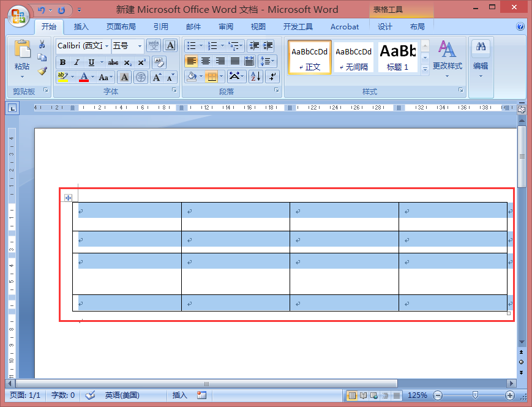This screenshot has height=407, width=532.
Task: Click the Format Painter brush icon
Action: tap(42, 71)
